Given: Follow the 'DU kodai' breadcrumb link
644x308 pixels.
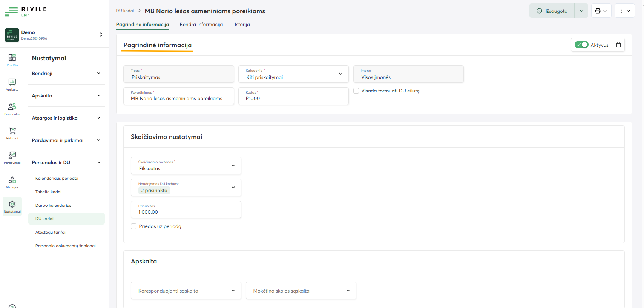Looking at the screenshot, I should [x=125, y=11].
